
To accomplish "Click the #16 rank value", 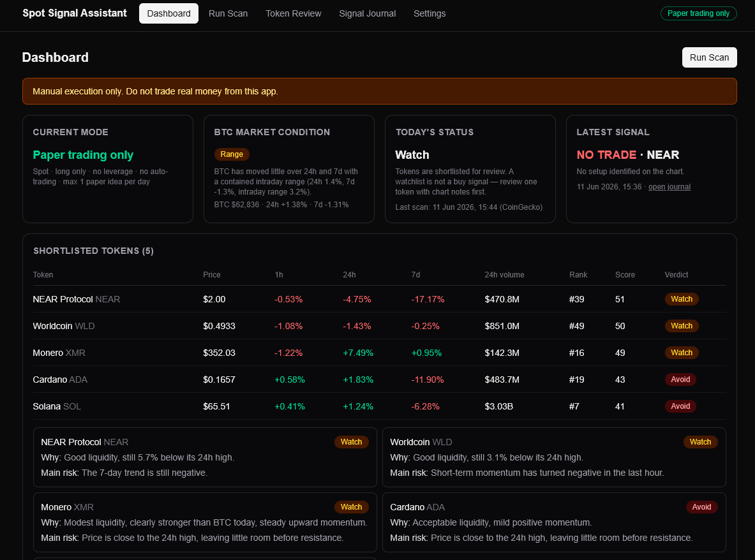I will tap(576, 353).
